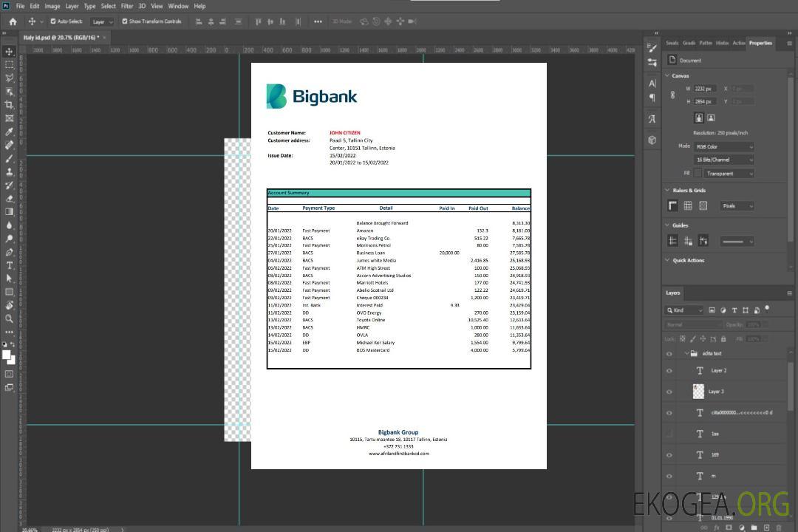798x532 pixels.
Task: Open the Filter menu
Action: point(127,6)
